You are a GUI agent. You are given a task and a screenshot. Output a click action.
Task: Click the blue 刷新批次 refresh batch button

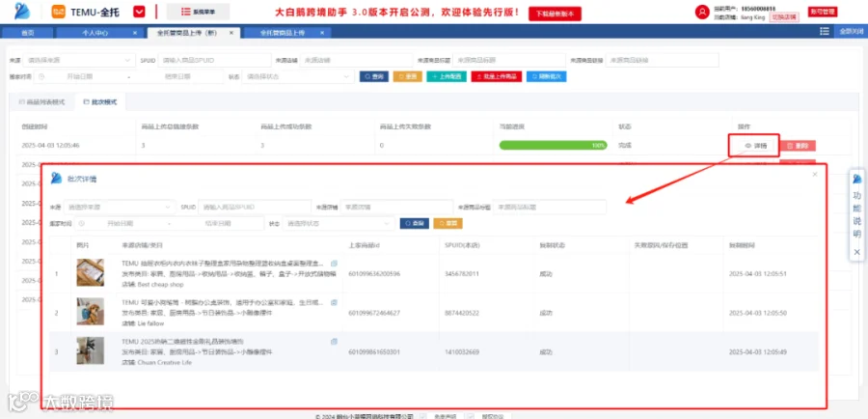(x=547, y=77)
